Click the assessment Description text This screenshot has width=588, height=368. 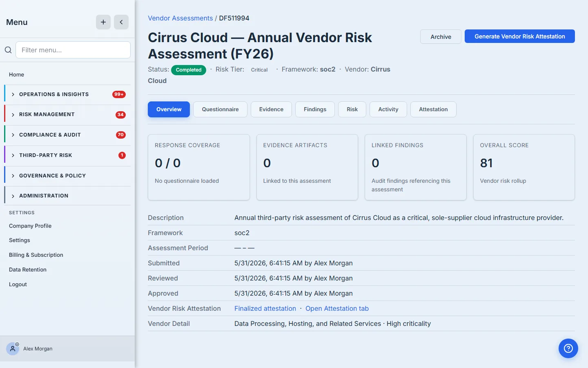tap(399, 218)
